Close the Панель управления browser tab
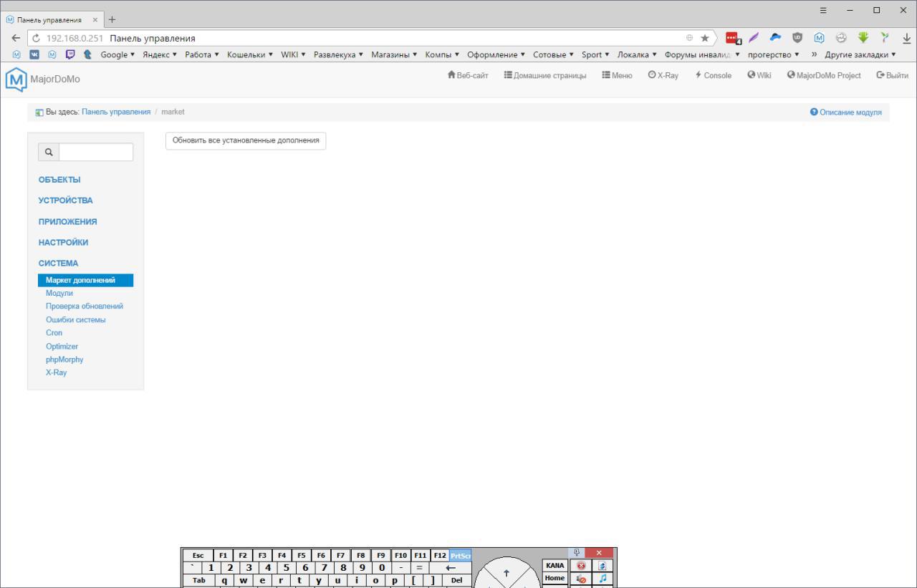The height and width of the screenshot is (588, 917). pyautogui.click(x=95, y=20)
